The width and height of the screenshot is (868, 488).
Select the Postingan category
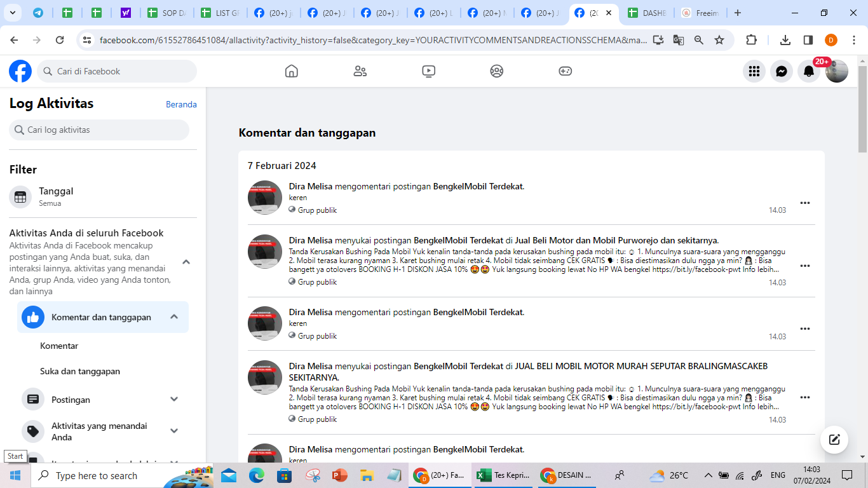tap(103, 399)
